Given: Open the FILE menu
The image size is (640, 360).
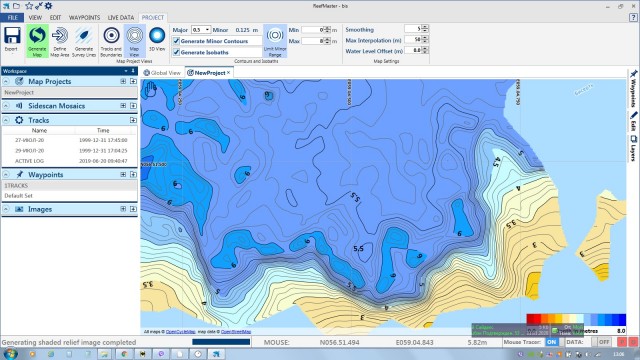Looking at the screenshot, I should coord(12,18).
